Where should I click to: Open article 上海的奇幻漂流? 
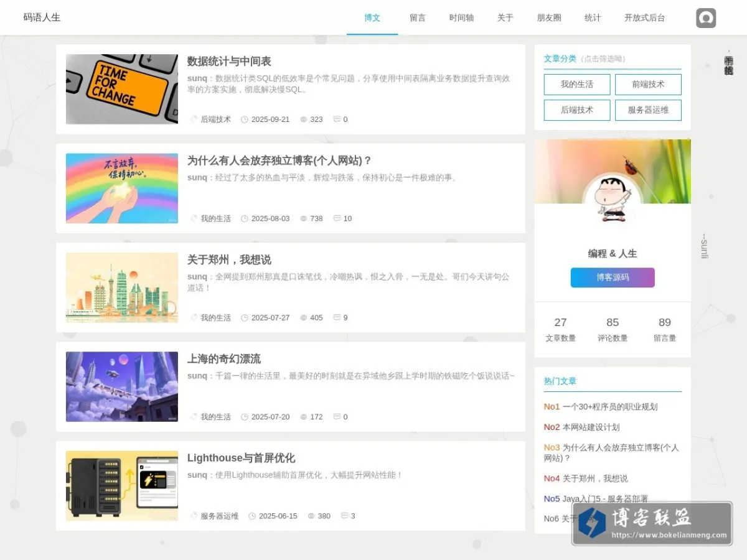[x=224, y=359]
